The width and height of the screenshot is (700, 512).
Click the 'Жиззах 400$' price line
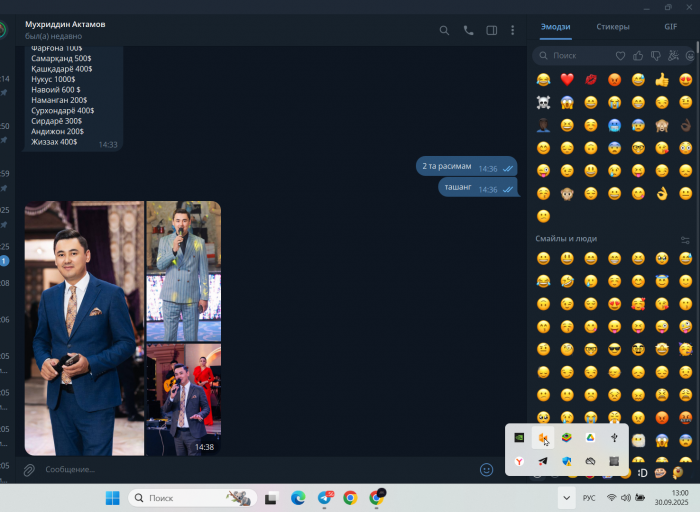pos(54,142)
